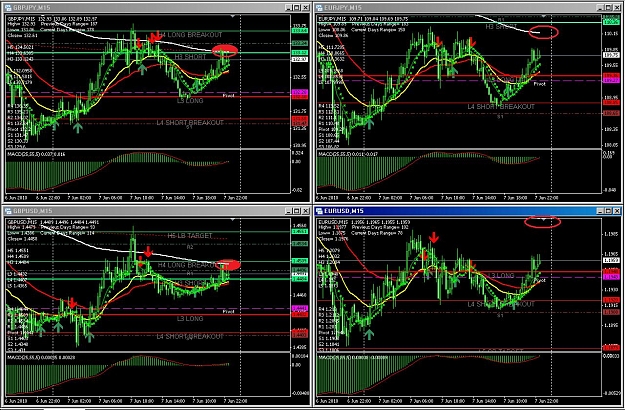Maximize the EURJPY,M15 chart window
The image size is (625, 410).
tap(608, 8)
